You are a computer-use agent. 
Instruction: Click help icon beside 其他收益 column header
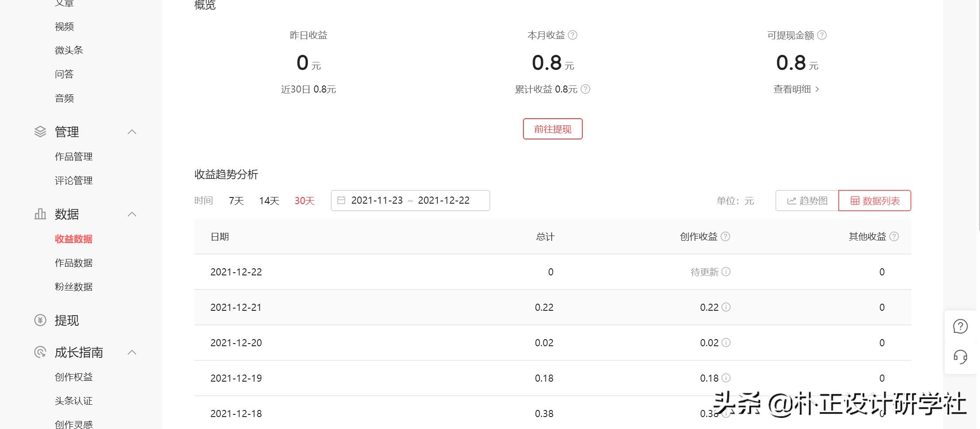(894, 236)
